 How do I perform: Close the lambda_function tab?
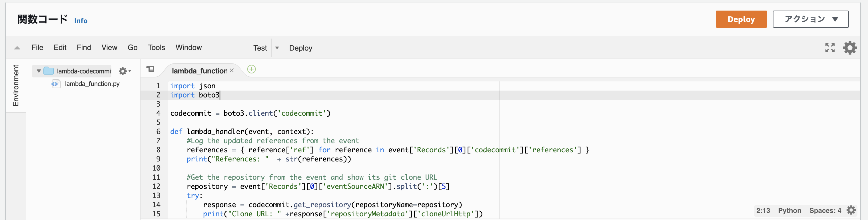pyautogui.click(x=231, y=70)
